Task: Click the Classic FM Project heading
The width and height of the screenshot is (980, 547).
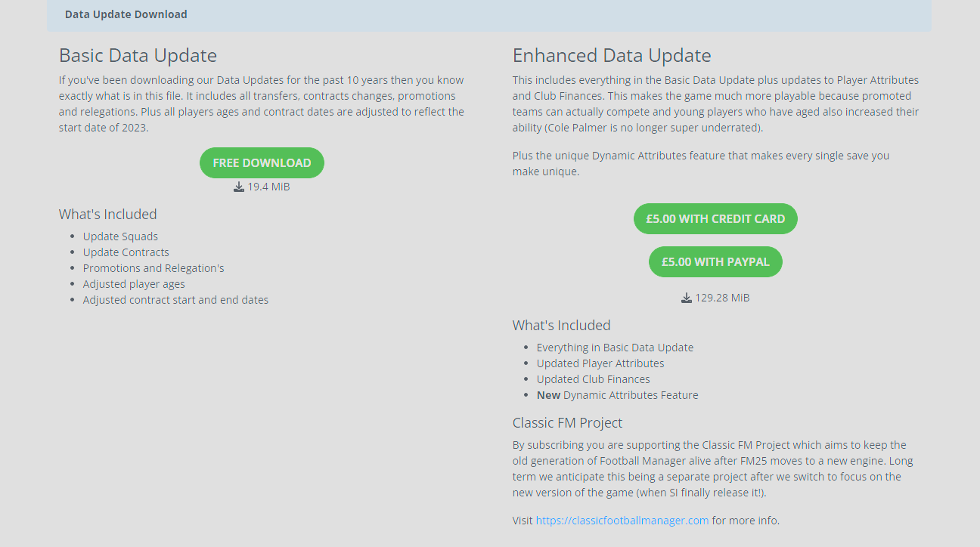Action: pyautogui.click(x=567, y=422)
